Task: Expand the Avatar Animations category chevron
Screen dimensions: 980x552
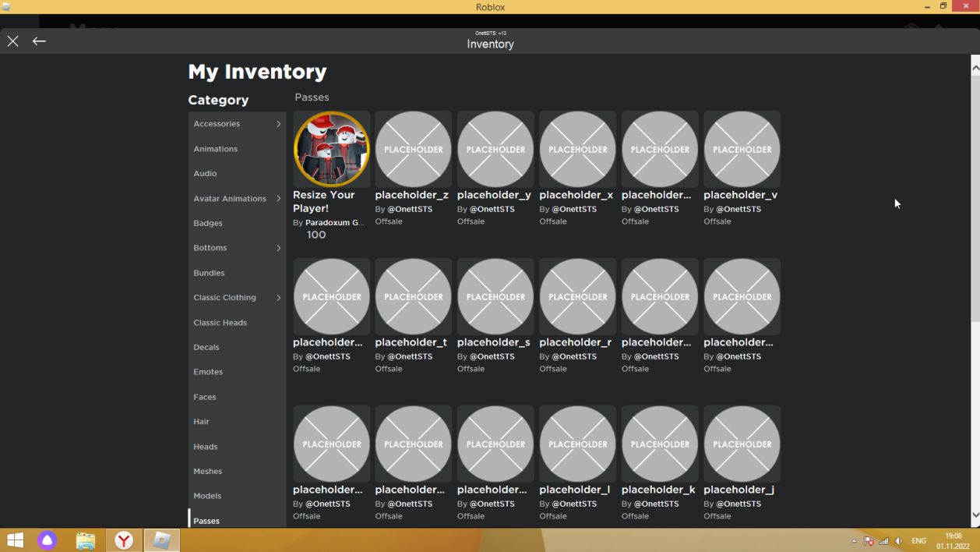Action: [x=279, y=199]
